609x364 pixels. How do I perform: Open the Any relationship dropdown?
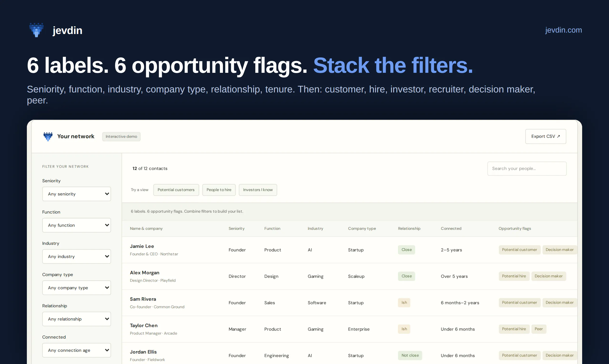(77, 319)
